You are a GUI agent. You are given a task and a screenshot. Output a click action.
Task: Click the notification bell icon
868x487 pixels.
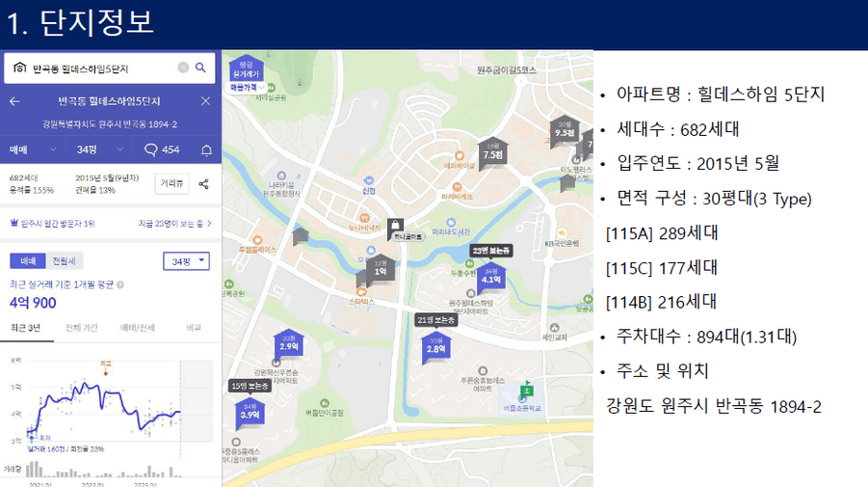click(206, 150)
